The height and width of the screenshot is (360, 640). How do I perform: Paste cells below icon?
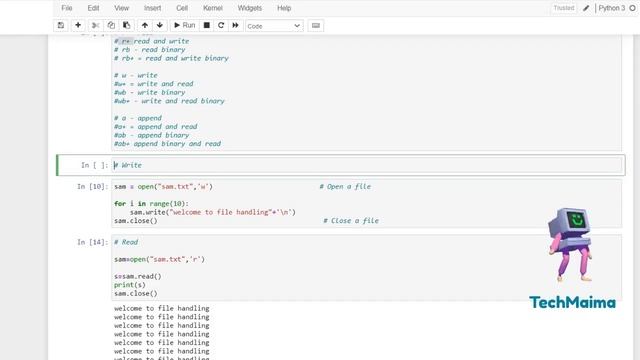click(x=127, y=25)
